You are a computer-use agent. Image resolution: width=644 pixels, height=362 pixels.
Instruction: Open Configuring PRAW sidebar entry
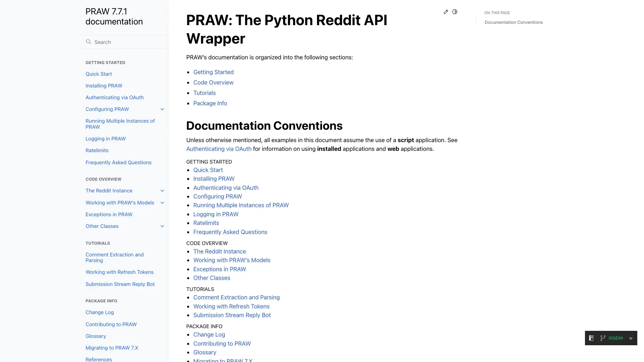point(107,109)
